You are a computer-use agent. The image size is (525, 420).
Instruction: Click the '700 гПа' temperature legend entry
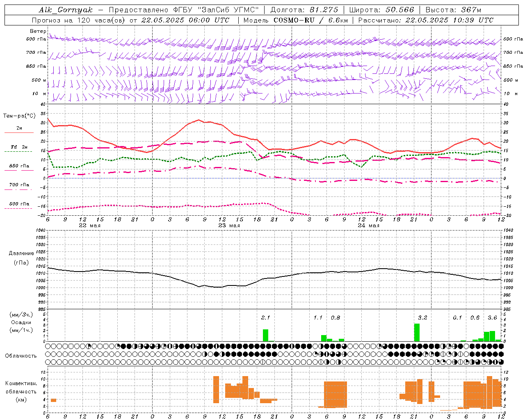pyautogui.click(x=19, y=185)
